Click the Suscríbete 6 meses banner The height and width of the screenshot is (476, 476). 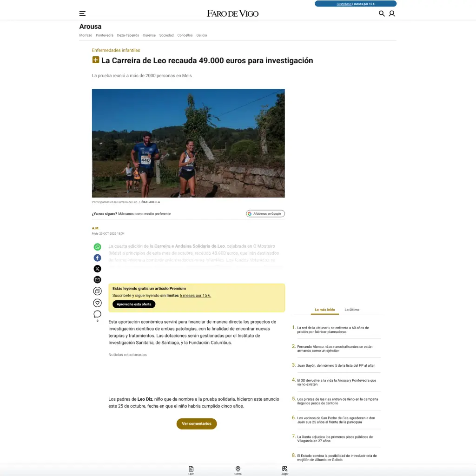tap(356, 4)
